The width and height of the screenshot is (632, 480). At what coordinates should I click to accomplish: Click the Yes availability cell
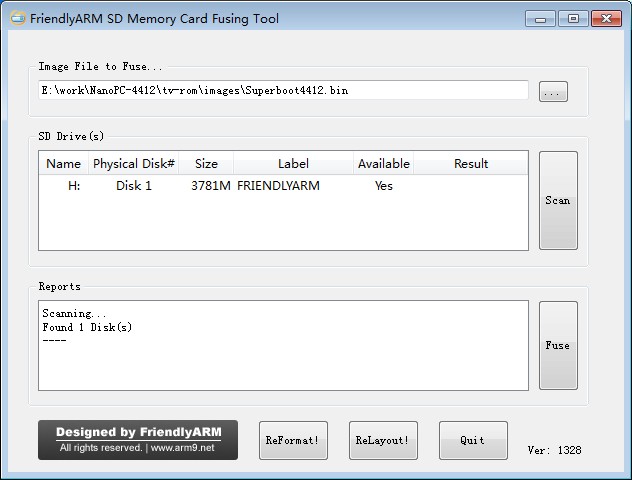click(x=383, y=185)
